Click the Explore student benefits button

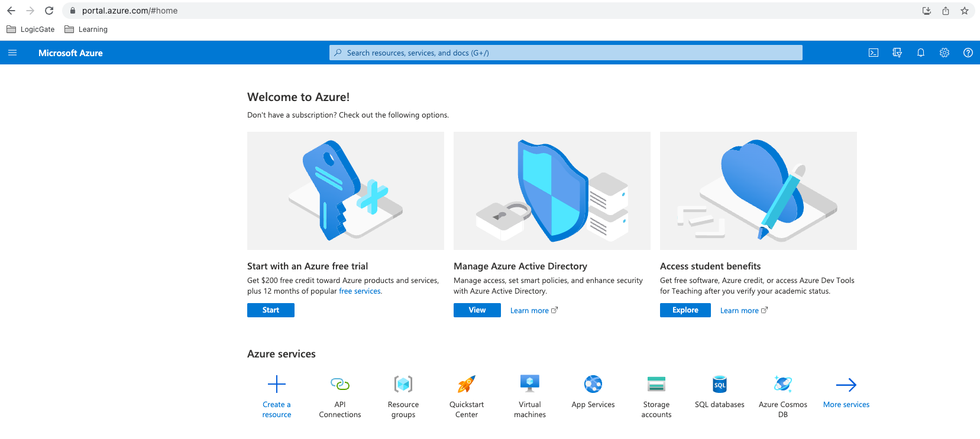pos(685,310)
